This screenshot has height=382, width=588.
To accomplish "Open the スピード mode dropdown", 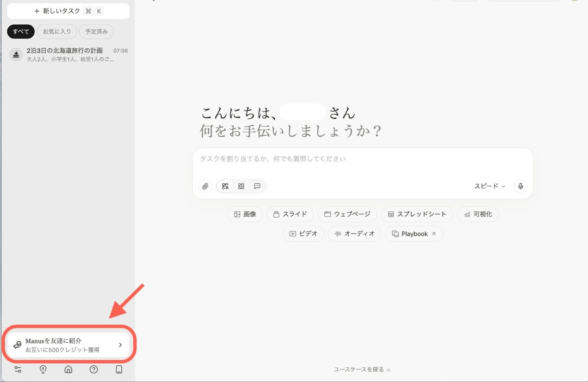I will point(490,186).
